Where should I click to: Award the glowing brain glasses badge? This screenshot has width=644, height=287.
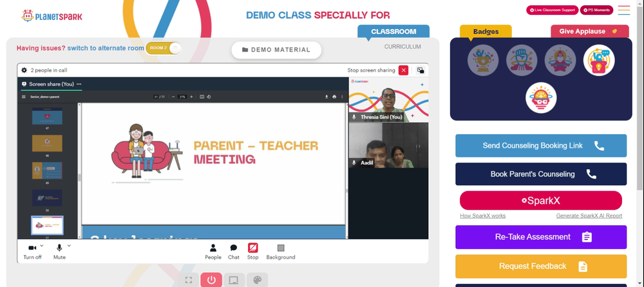coord(541,98)
